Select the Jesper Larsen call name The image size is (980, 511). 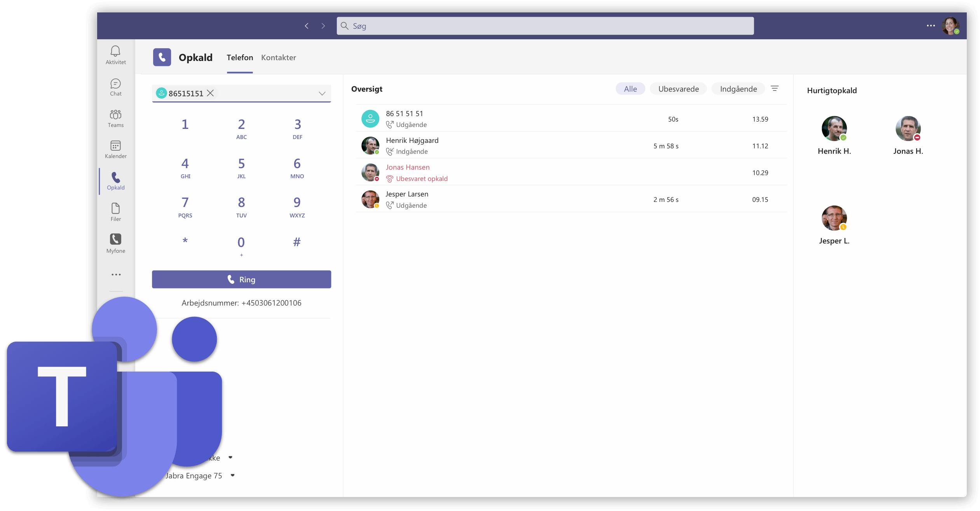407,194
